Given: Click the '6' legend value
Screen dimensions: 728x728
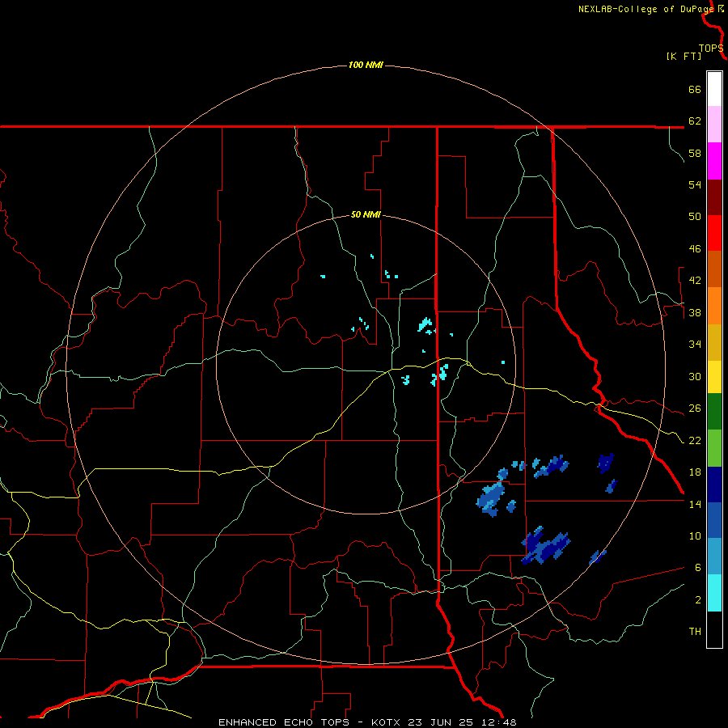Looking at the screenshot, I should click(x=698, y=568).
